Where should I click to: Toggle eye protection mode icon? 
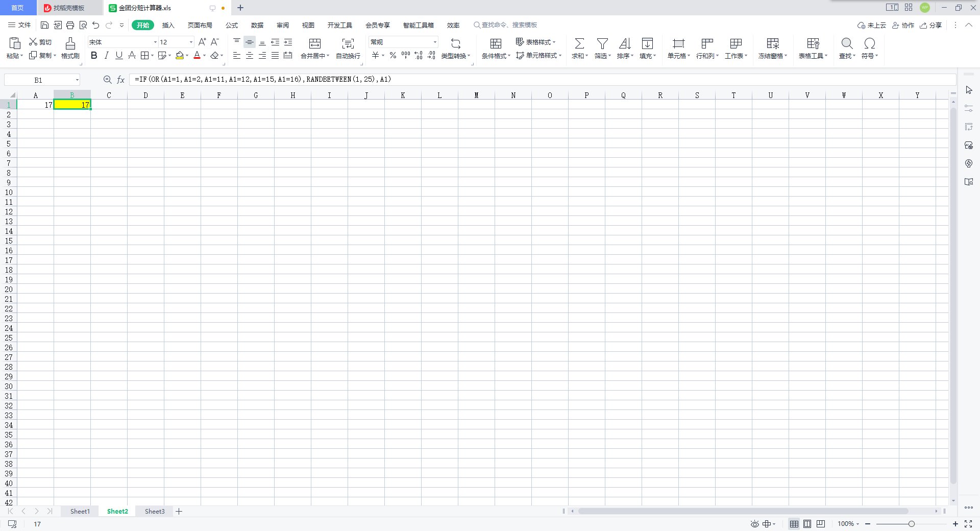click(755, 524)
